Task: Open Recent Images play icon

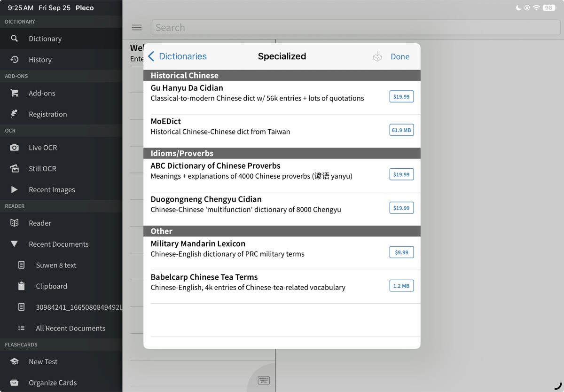Action: [15, 189]
